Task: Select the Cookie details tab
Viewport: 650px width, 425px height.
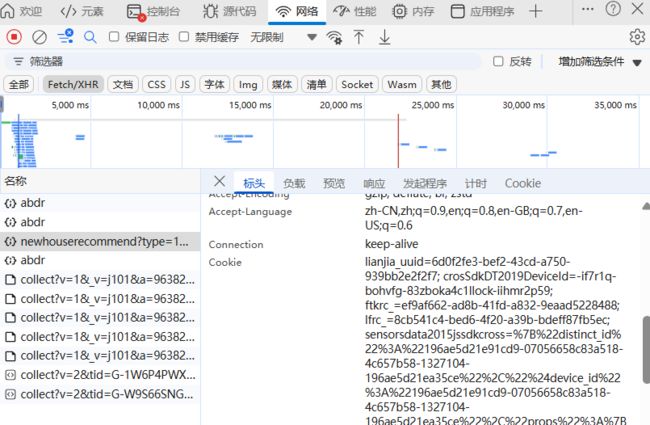Action: coord(522,183)
